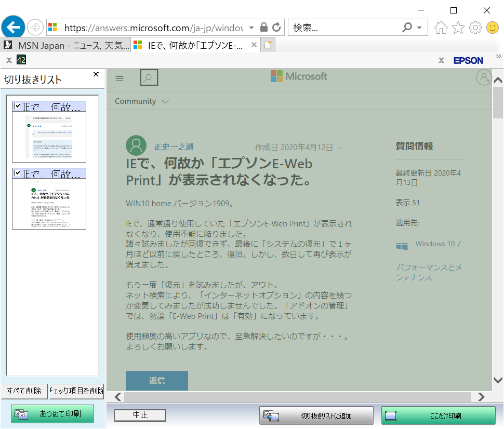Click the EPSON logo in the toolbar
Screen dimensions: 504x429
(x=468, y=60)
